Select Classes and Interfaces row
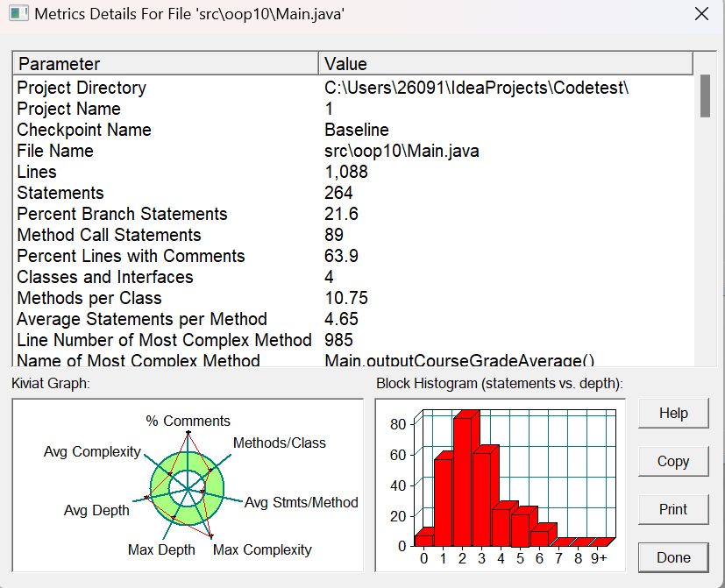The image size is (725, 588). (x=353, y=278)
